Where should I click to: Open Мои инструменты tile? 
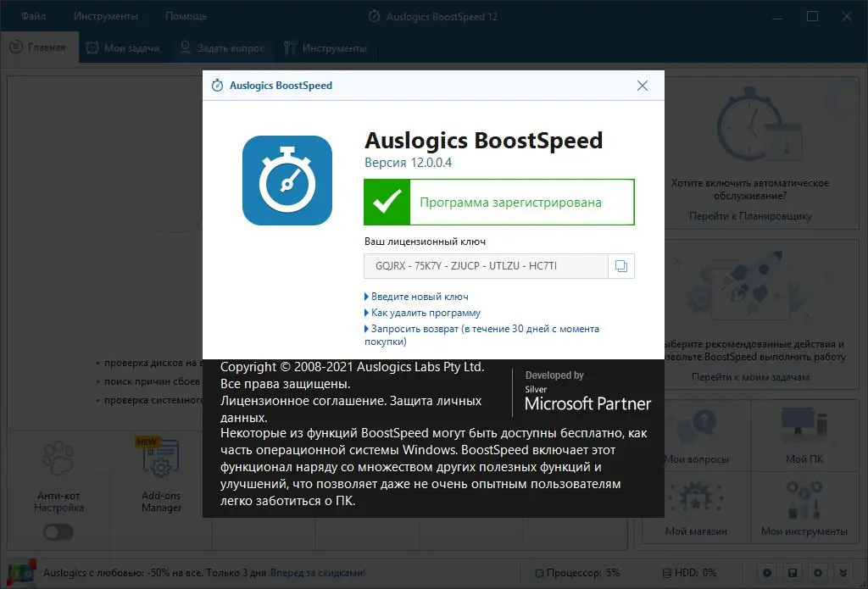pos(804,508)
